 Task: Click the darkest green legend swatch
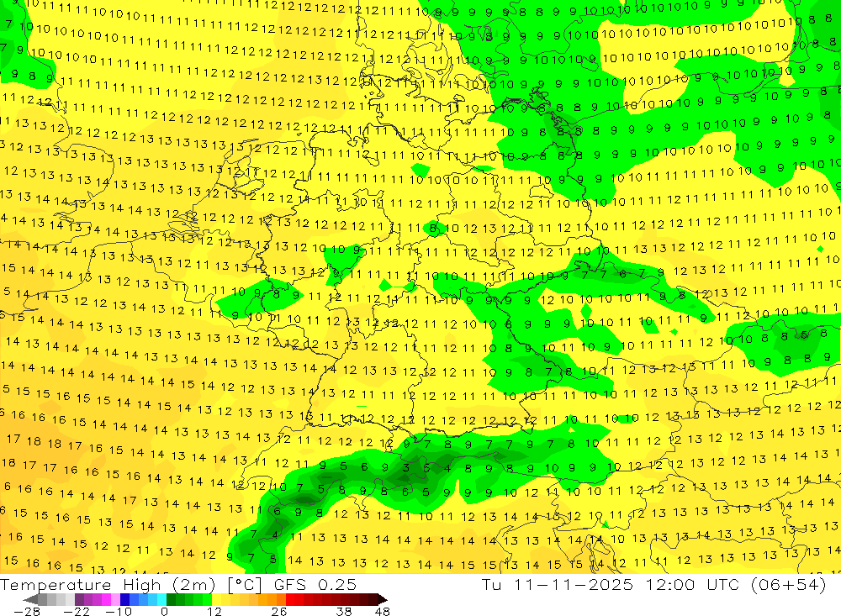click(171, 599)
